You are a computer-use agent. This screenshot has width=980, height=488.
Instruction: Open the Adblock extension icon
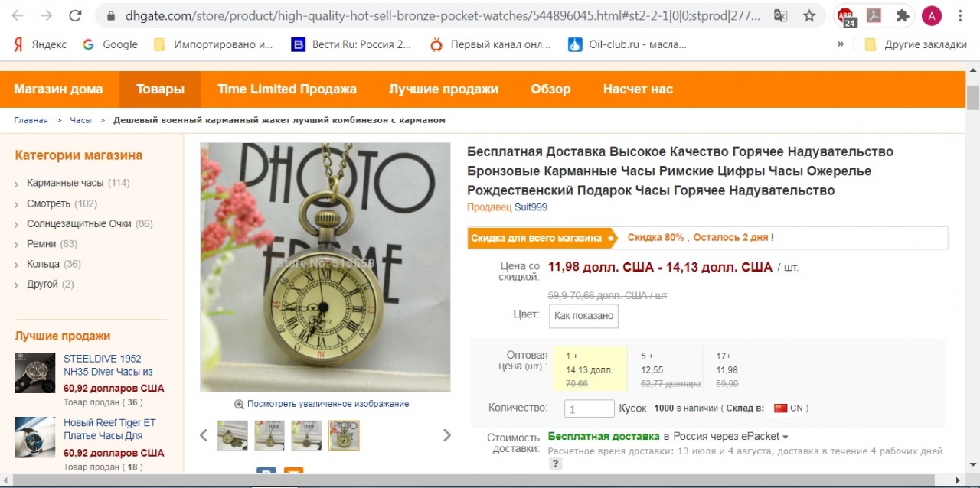(x=846, y=16)
